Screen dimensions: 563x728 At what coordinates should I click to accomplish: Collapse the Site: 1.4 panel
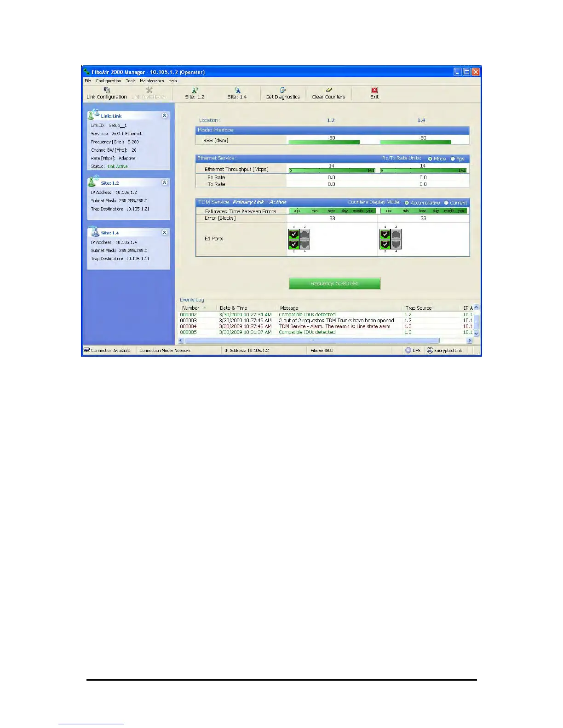[164, 233]
